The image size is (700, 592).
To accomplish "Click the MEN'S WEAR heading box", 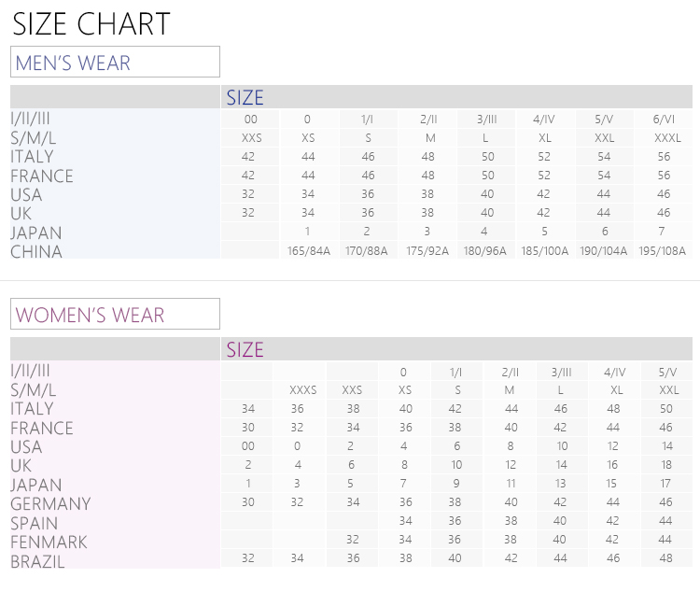I will 115,62.
